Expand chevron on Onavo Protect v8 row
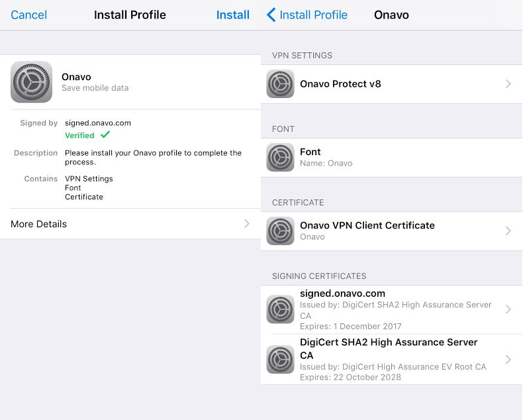The image size is (523, 420). pyautogui.click(x=508, y=83)
